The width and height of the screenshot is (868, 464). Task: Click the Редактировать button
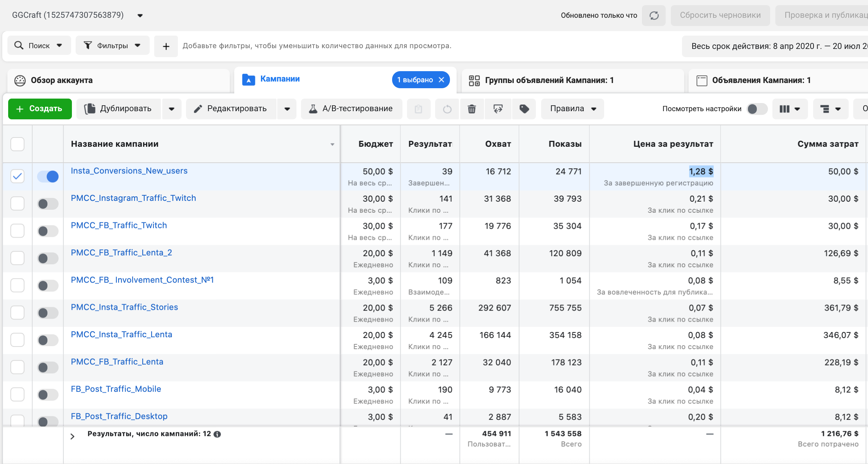231,109
